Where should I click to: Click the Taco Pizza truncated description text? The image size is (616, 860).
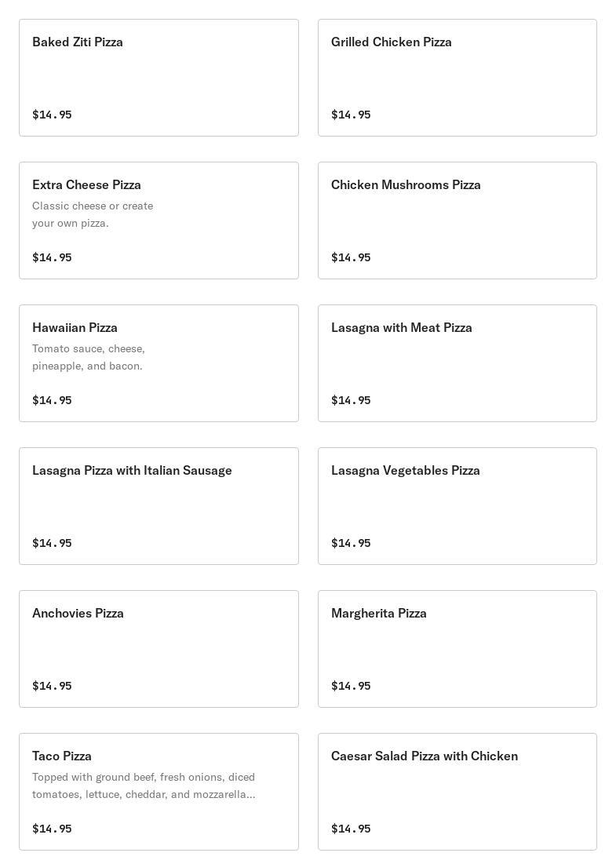(144, 785)
